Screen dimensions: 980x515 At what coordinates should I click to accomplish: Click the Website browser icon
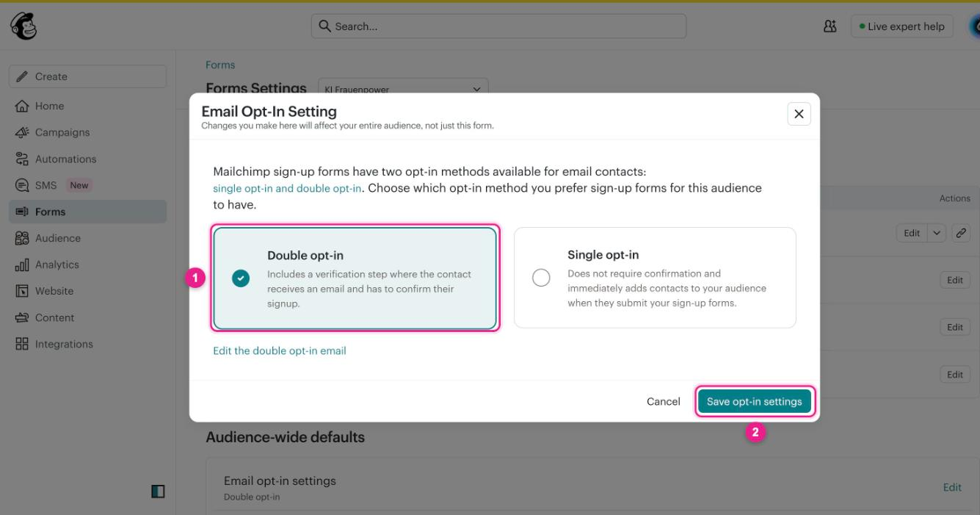pos(22,291)
